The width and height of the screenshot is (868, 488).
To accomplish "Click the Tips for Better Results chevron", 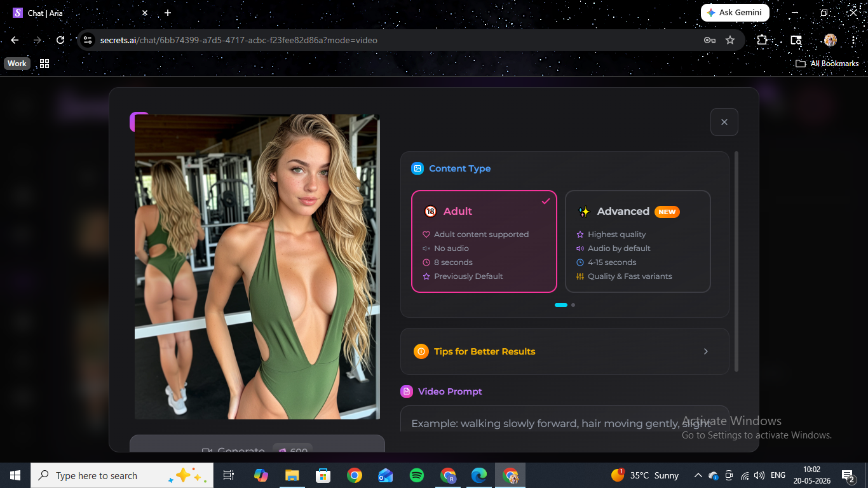I will point(705,351).
